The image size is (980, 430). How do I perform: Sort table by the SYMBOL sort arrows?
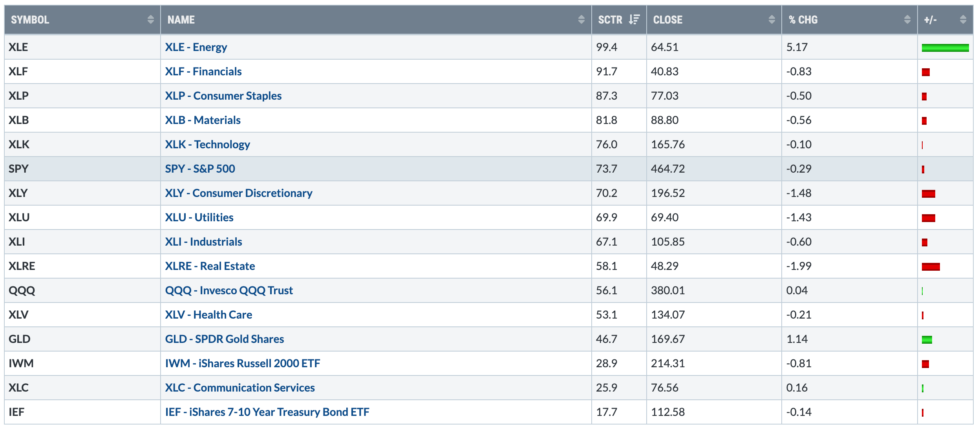pos(150,20)
